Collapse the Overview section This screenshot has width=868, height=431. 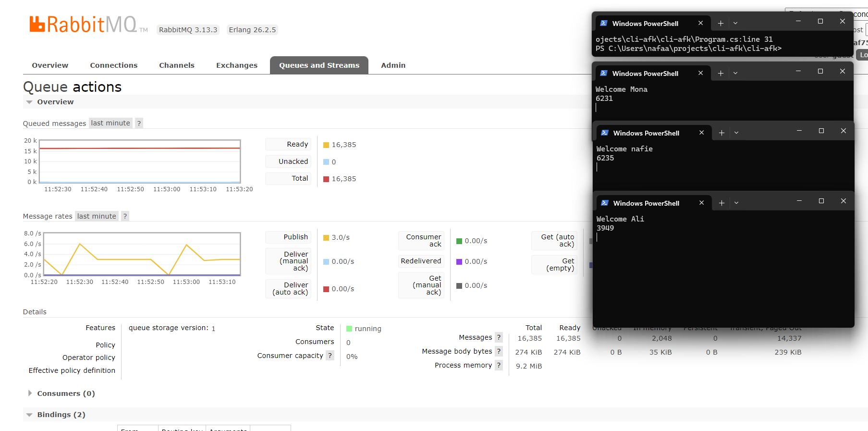tap(55, 102)
